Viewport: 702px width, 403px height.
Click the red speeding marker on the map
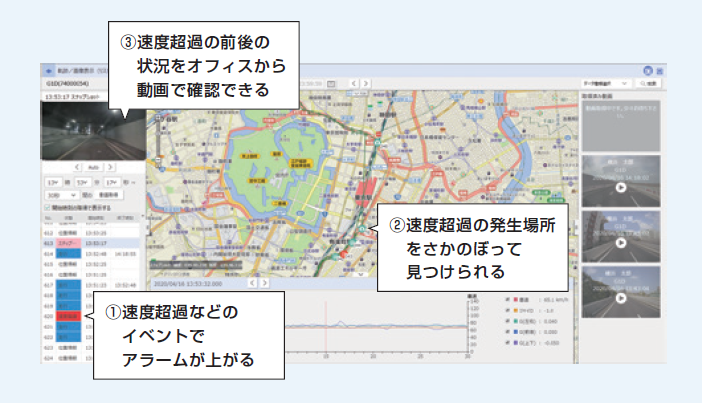coord(344,255)
